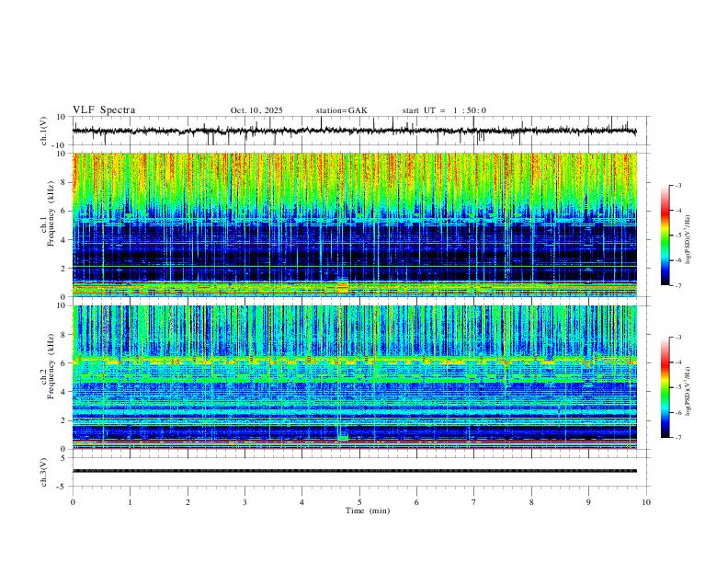Click time axis tick label "7"
The width and height of the screenshot is (728, 563).
pos(474,502)
